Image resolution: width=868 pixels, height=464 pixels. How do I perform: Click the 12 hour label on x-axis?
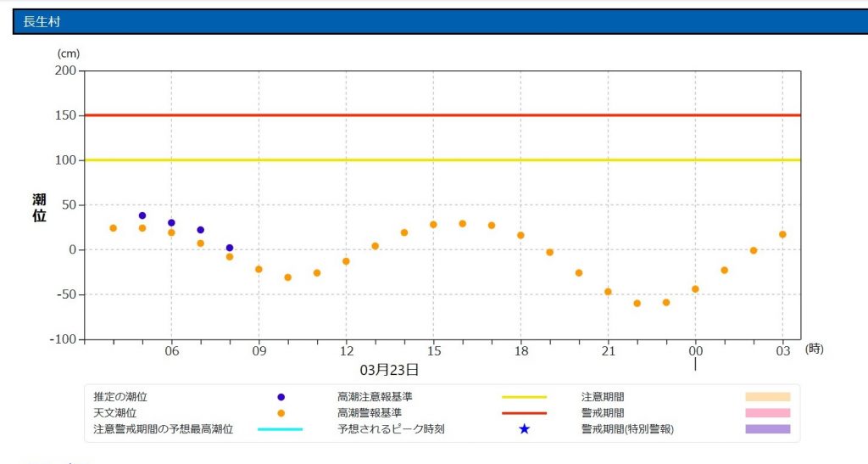[x=346, y=350]
